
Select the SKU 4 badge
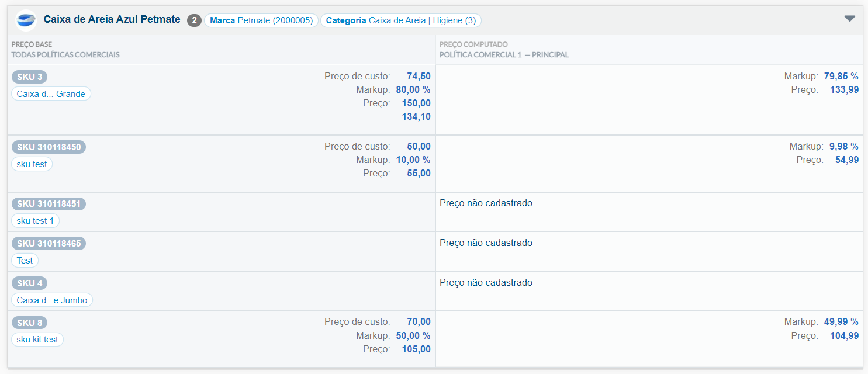coord(29,283)
